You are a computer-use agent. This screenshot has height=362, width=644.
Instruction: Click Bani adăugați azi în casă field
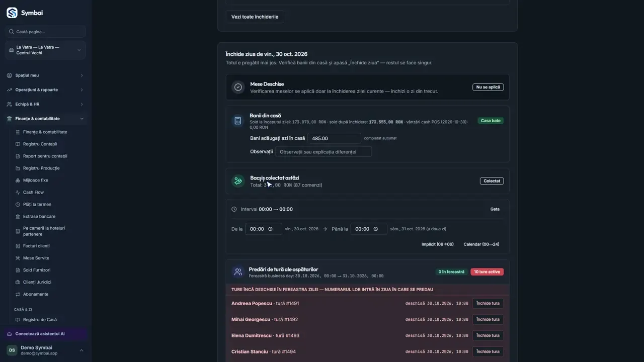335,138
